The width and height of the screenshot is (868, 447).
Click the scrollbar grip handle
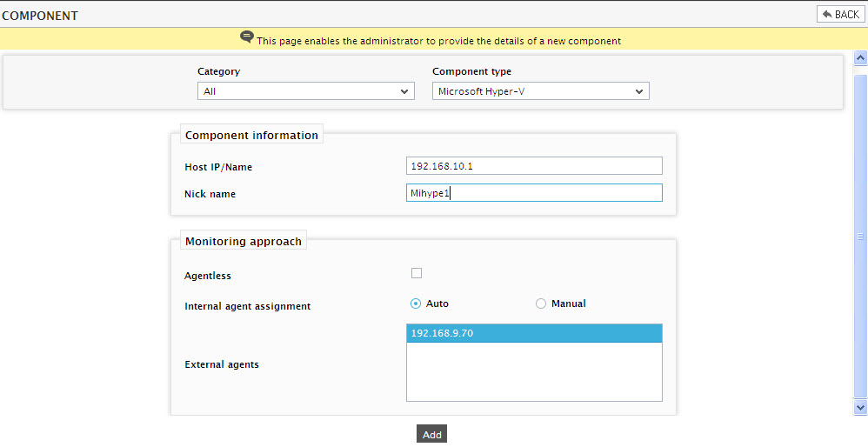pos(860,237)
